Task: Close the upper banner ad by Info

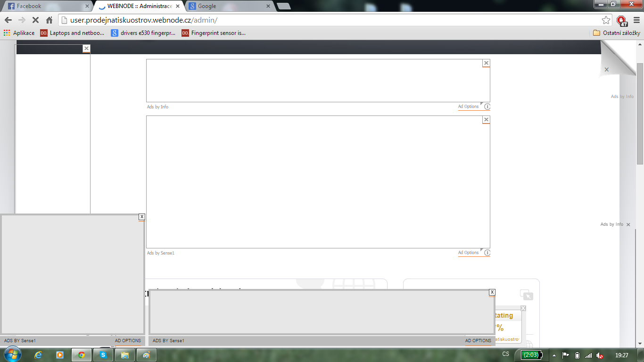Action: click(486, 63)
